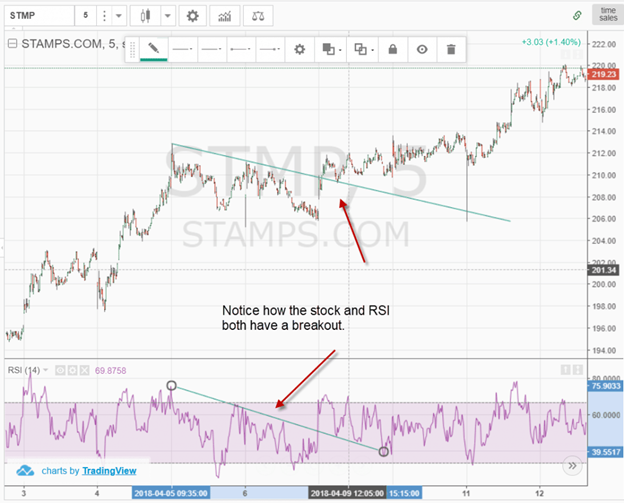Grab the floating toolbar drag handle
624x503 pixels.
point(133,49)
